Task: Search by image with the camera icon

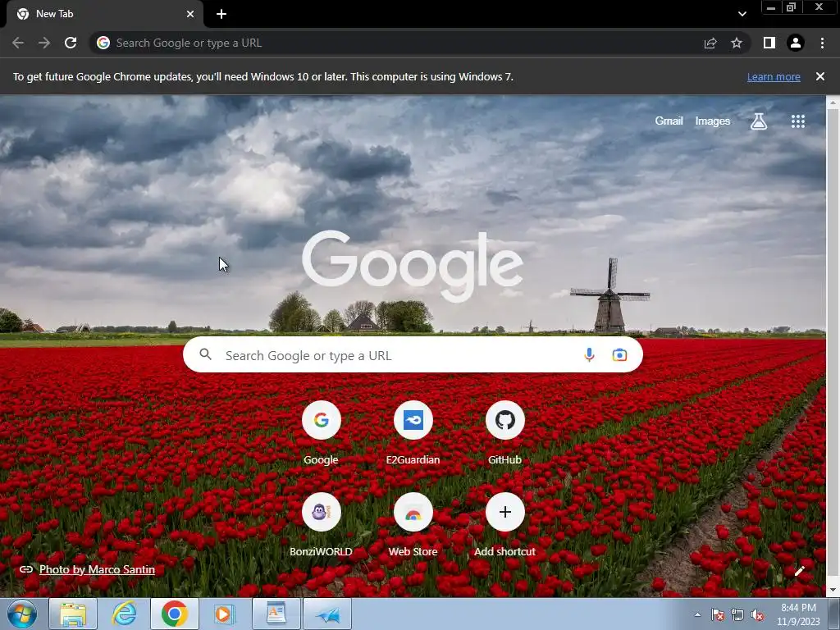Action: tap(619, 354)
